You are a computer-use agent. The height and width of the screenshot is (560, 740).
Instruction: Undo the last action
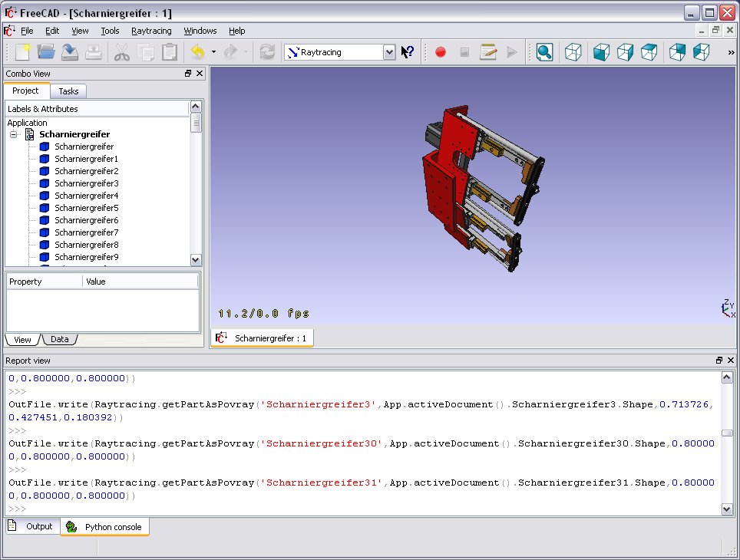pyautogui.click(x=198, y=52)
